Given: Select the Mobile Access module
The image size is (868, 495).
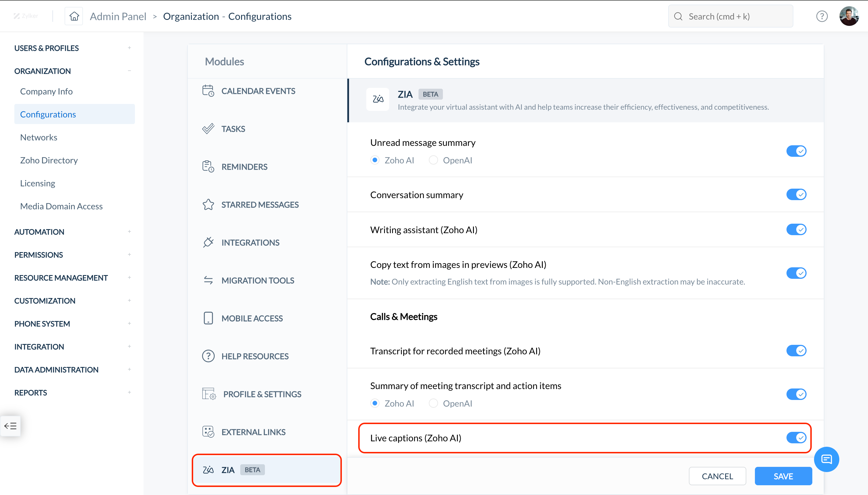Looking at the screenshot, I should pyautogui.click(x=267, y=318).
